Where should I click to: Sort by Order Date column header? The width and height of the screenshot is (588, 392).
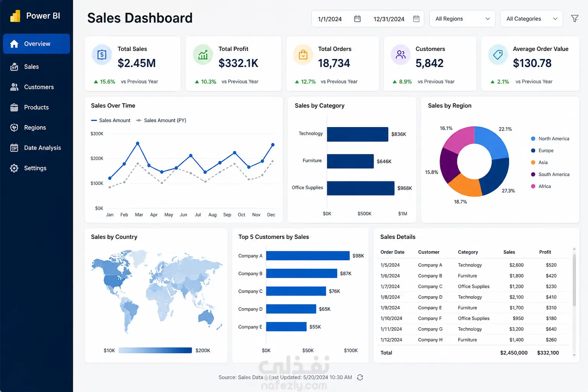pos(392,252)
